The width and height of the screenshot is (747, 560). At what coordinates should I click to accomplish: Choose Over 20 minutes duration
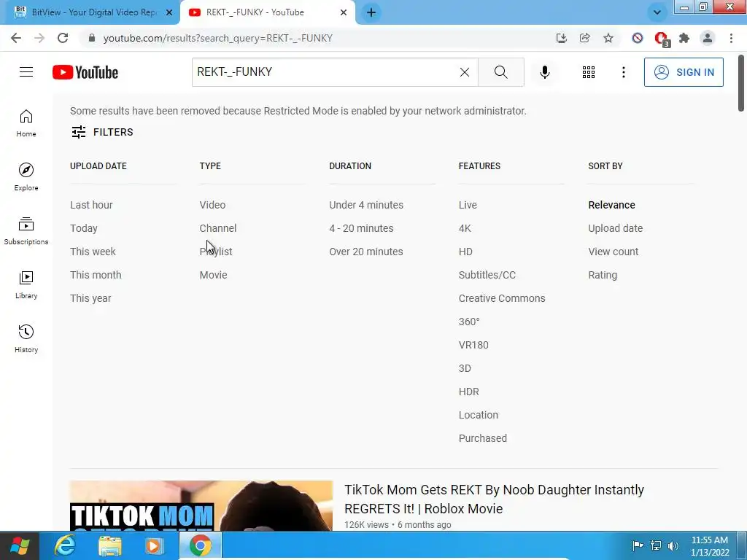click(366, 252)
